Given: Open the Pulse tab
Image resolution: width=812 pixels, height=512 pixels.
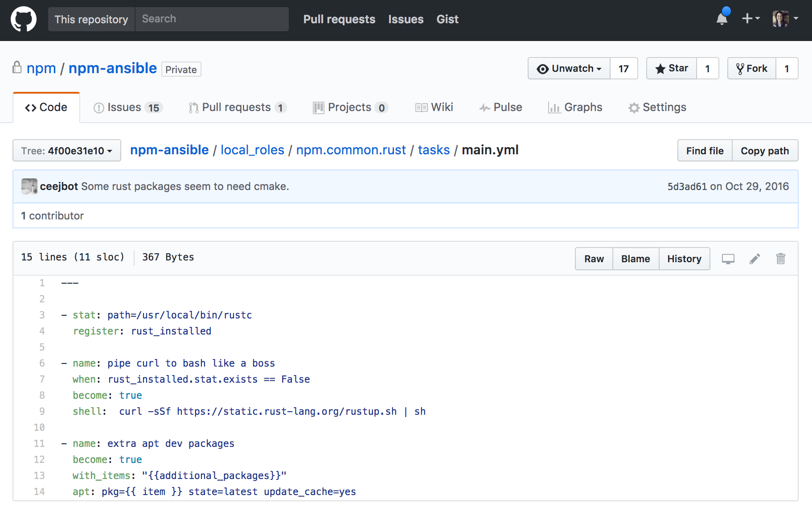Looking at the screenshot, I should (x=500, y=107).
